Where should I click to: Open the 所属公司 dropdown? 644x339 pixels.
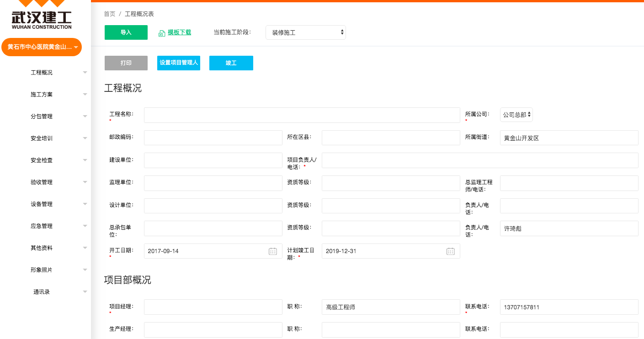[x=516, y=115]
